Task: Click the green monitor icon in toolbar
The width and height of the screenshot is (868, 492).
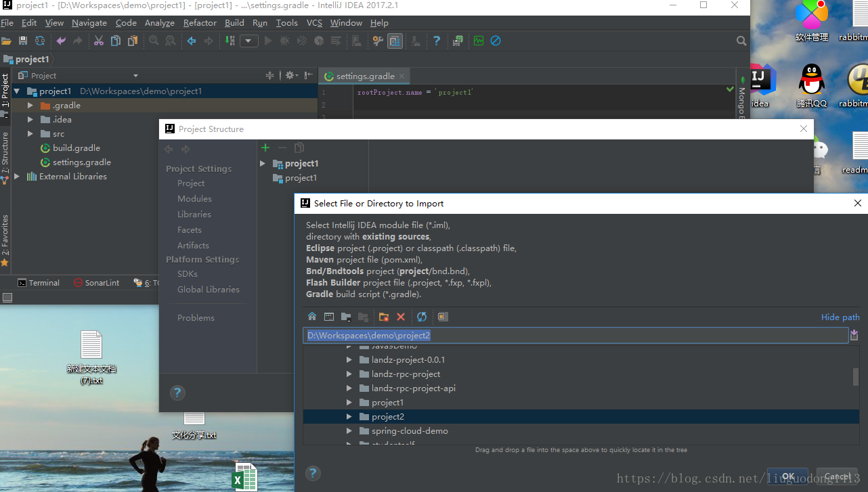Action: pyautogui.click(x=479, y=41)
